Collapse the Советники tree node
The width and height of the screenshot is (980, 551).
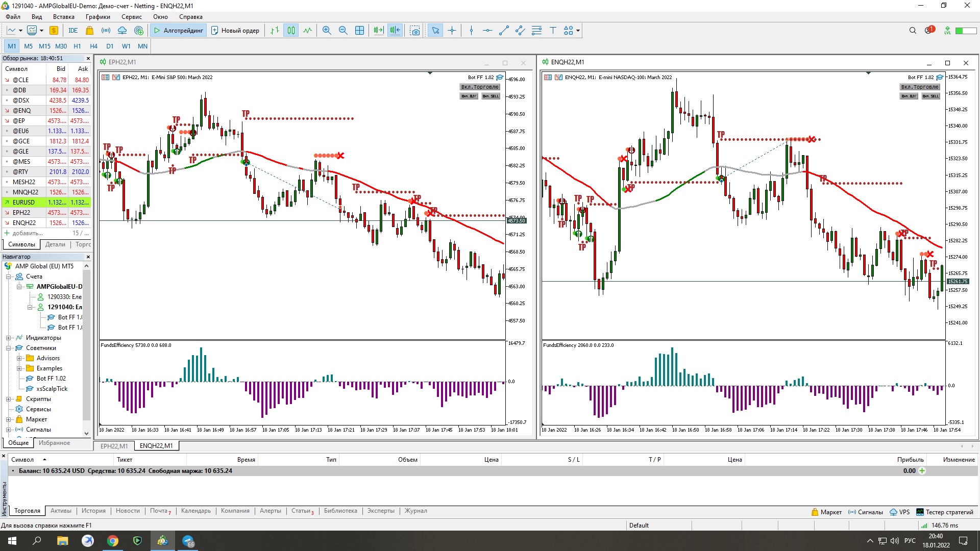pos(9,348)
